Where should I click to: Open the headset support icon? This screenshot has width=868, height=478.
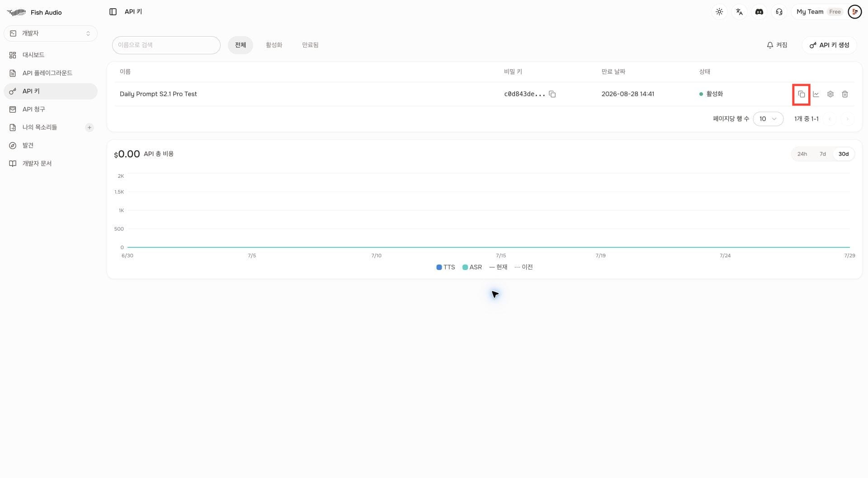tap(779, 12)
